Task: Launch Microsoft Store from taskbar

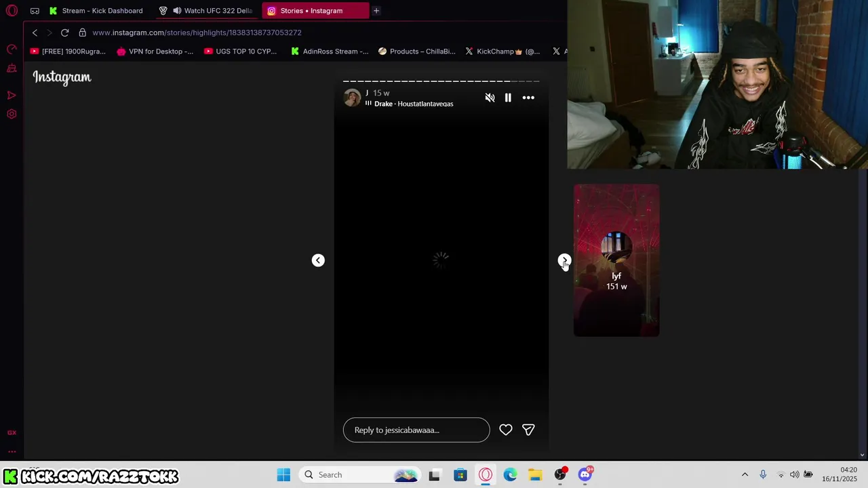Action: pos(460,474)
